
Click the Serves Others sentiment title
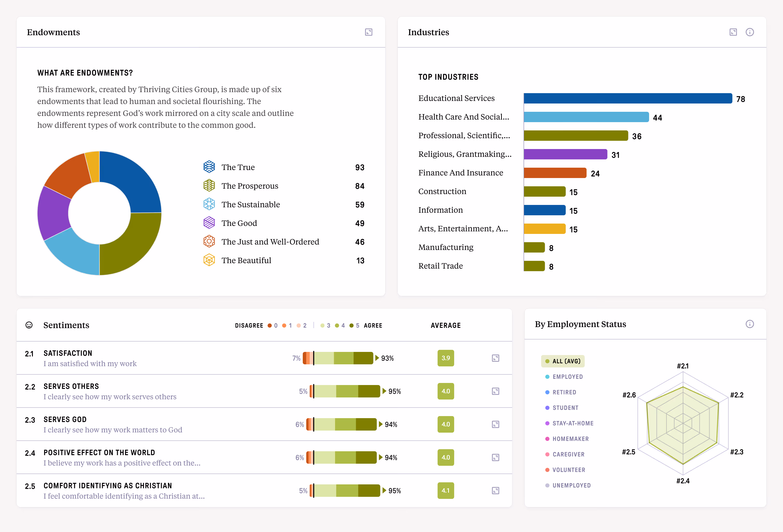point(71,386)
